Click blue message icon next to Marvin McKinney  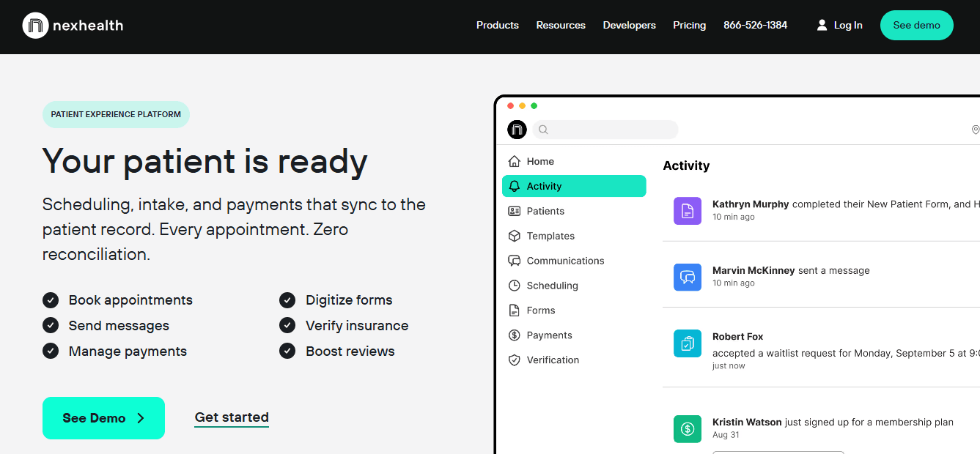click(x=688, y=277)
